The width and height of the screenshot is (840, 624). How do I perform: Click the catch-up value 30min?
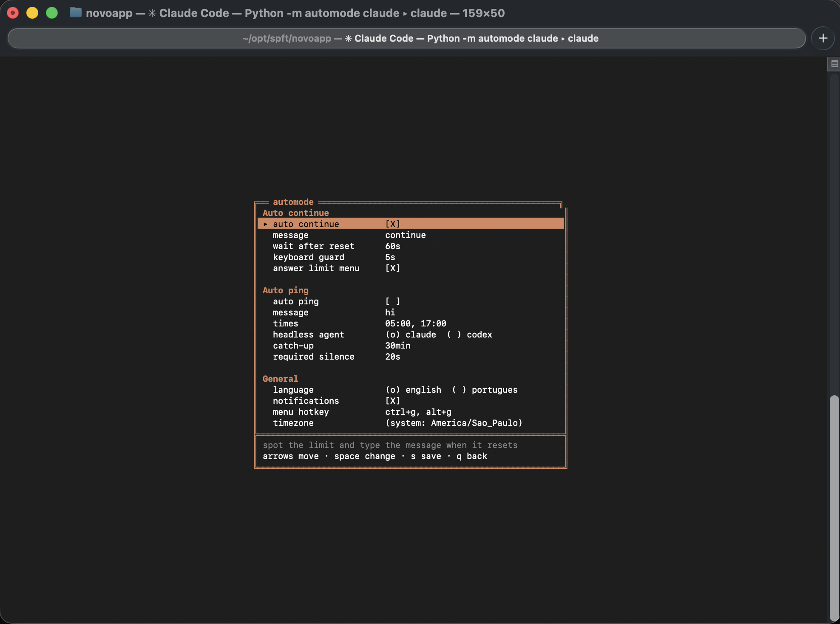click(x=398, y=346)
